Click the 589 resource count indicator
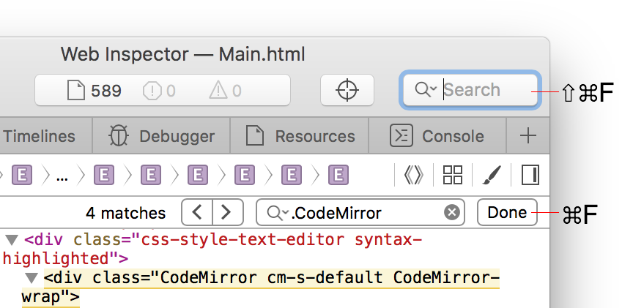Image resolution: width=644 pixels, height=308 pixels. [x=94, y=90]
